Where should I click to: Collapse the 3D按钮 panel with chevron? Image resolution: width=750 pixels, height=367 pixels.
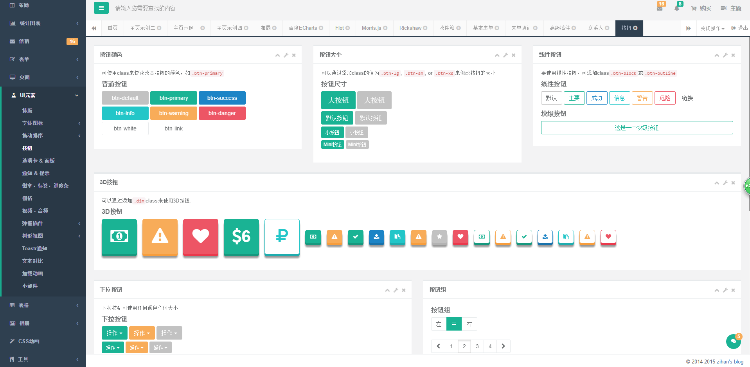point(717,183)
